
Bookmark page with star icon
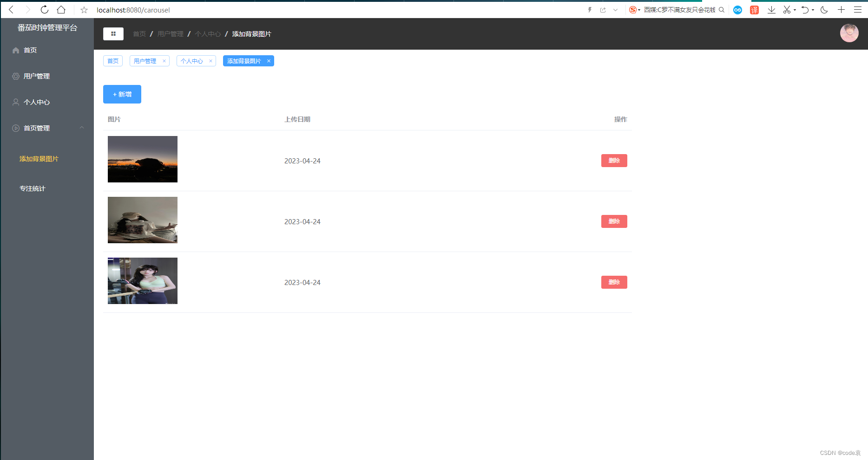coord(84,10)
